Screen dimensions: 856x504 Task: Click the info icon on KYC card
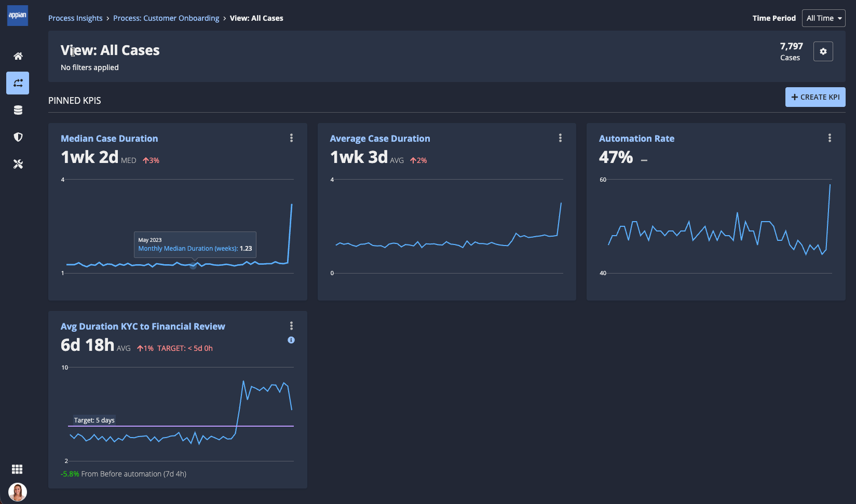click(x=291, y=340)
